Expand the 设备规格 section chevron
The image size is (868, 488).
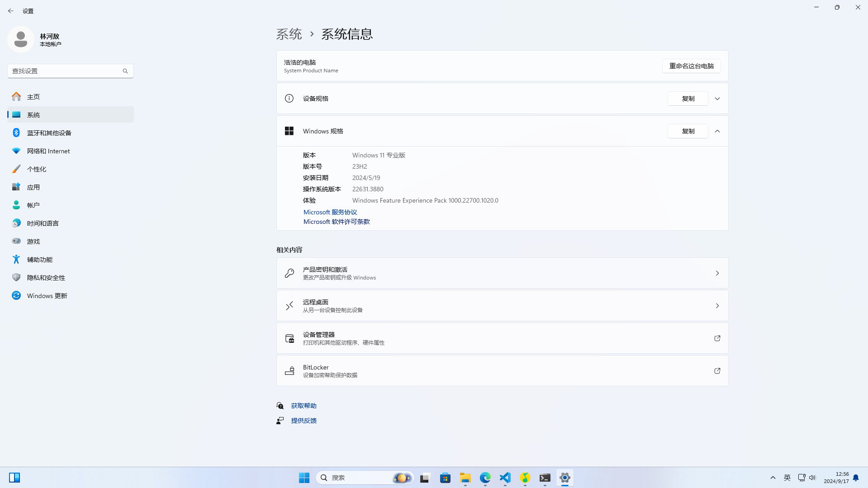tap(717, 99)
